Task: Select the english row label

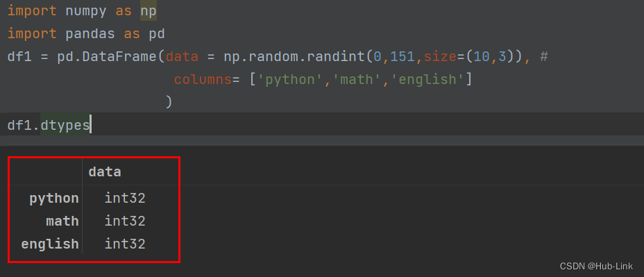Action: (50, 244)
